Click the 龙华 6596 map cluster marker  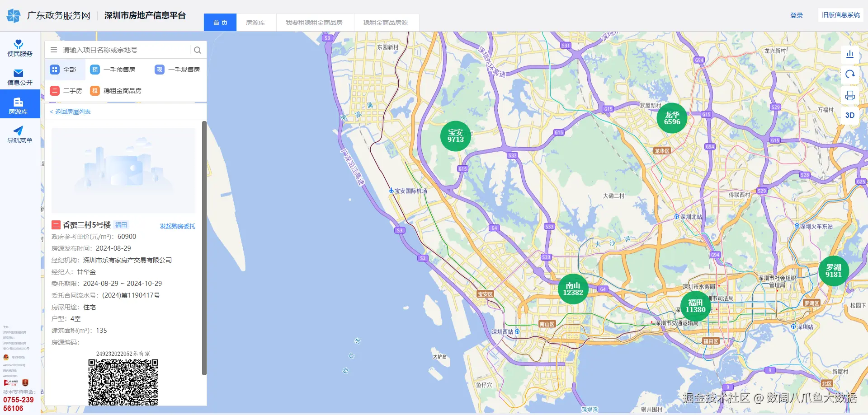click(672, 118)
